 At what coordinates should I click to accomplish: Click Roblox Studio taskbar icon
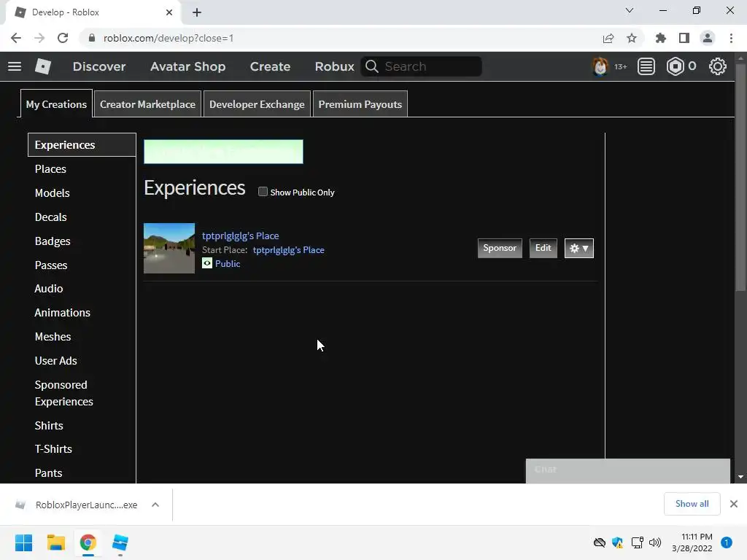[x=120, y=542]
